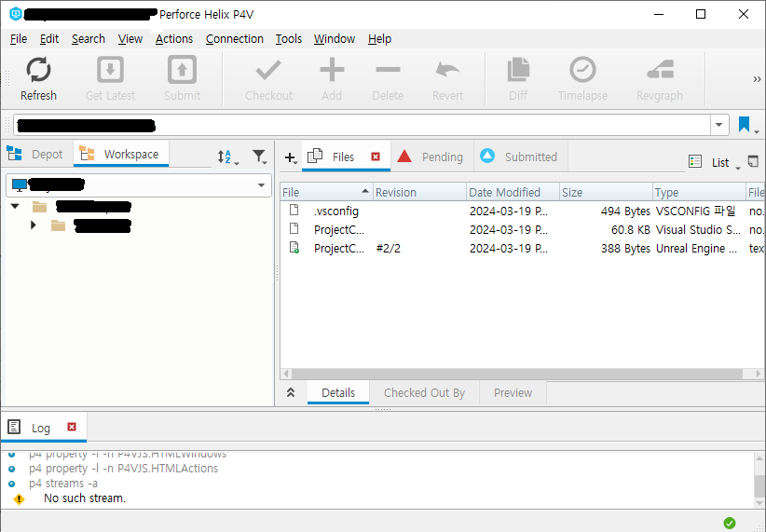Sort by the Type column header
The image size is (766, 532).
coord(699,193)
